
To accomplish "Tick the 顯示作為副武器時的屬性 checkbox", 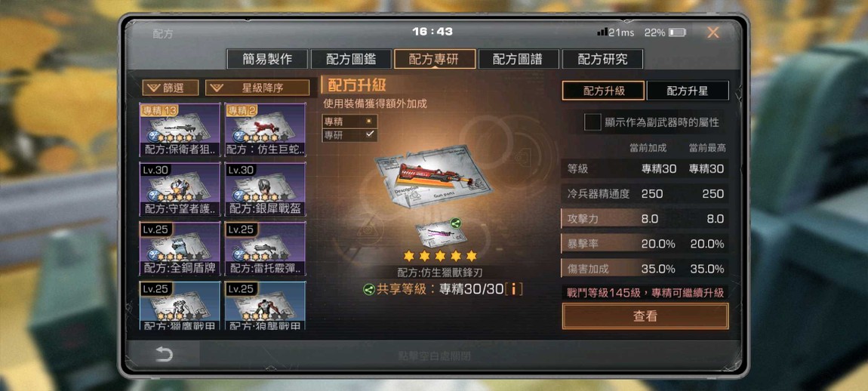I will 593,122.
